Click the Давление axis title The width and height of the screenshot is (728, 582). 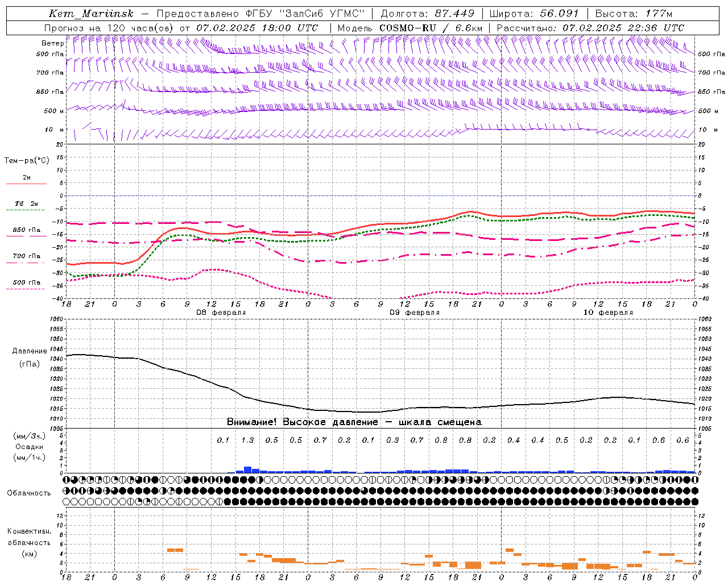pos(30,351)
